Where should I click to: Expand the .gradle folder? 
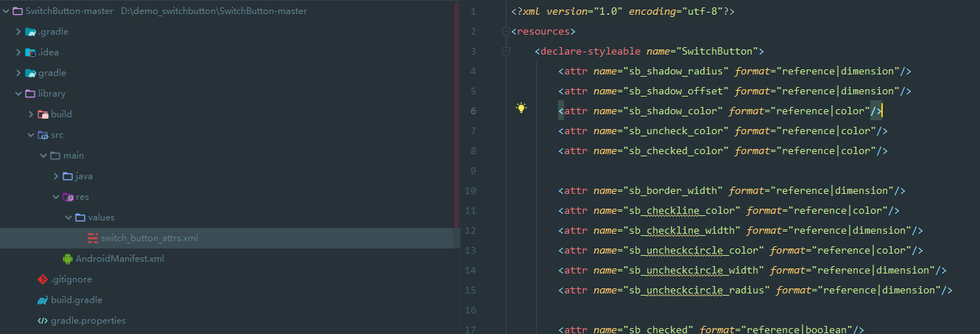18,32
